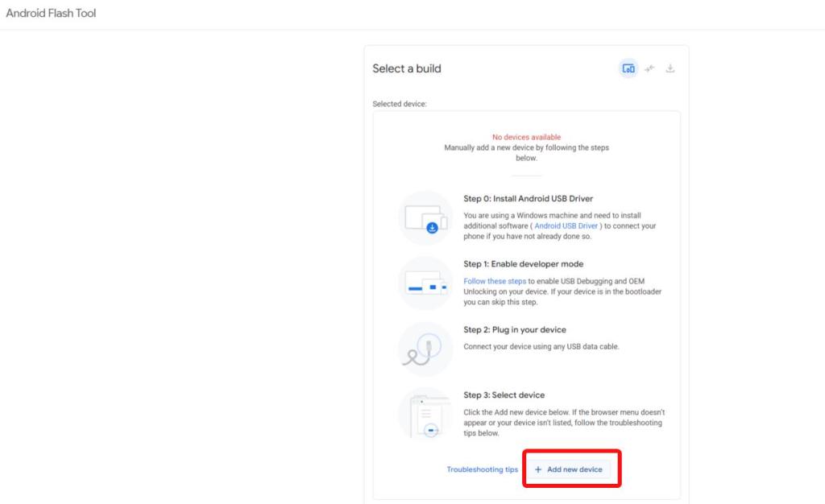This screenshot has height=504, width=825.
Task: Click the Android Flash Tool title
Action: (51, 13)
